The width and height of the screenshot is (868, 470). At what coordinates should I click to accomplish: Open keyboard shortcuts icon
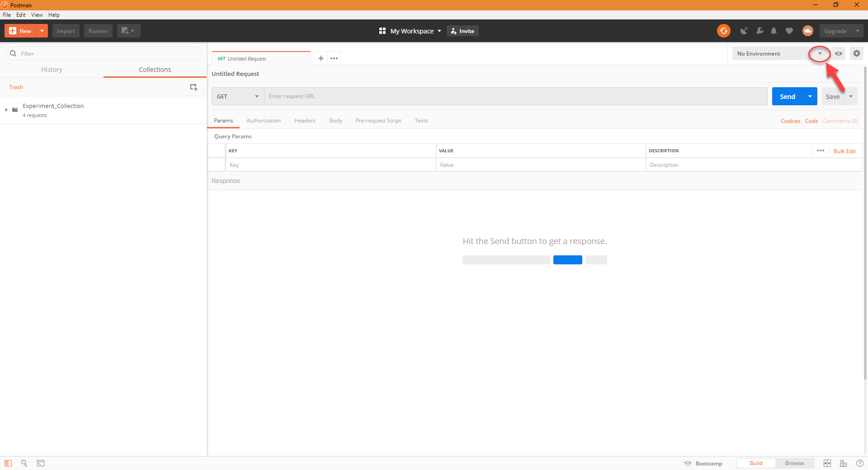point(844,463)
